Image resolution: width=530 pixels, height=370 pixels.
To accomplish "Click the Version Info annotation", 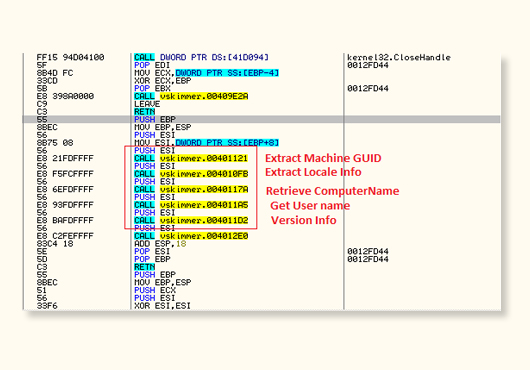I will point(304,220).
